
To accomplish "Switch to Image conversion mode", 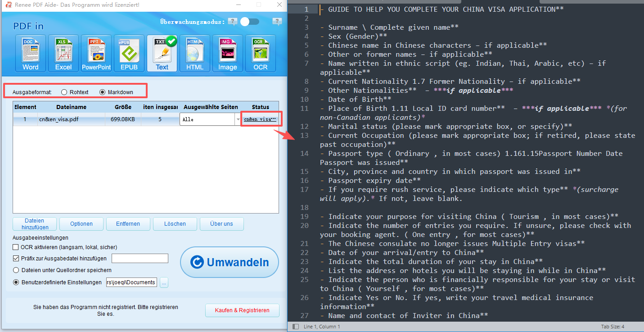I will pos(227,53).
